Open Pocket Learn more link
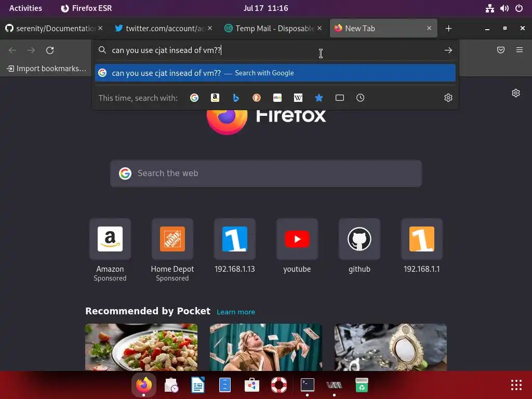 pos(236,312)
